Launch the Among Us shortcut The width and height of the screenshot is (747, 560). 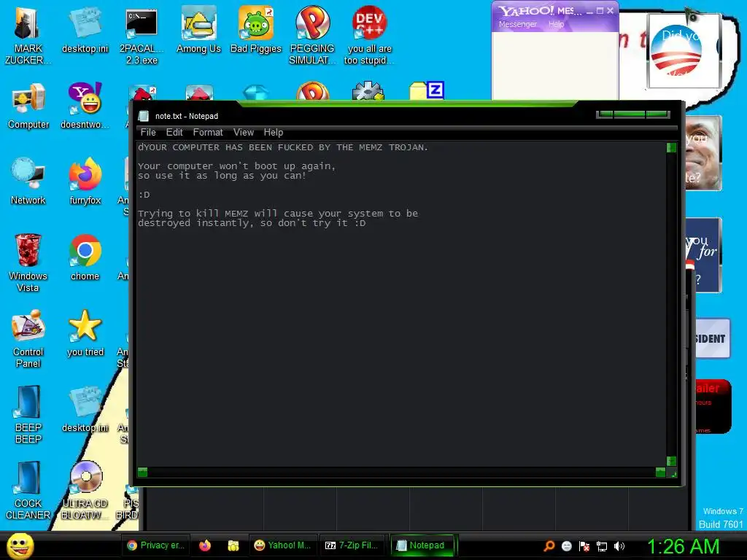point(198,29)
